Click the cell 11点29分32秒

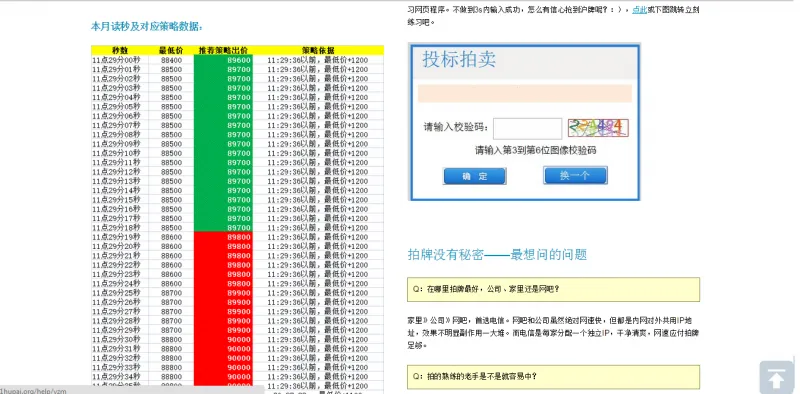[120, 358]
